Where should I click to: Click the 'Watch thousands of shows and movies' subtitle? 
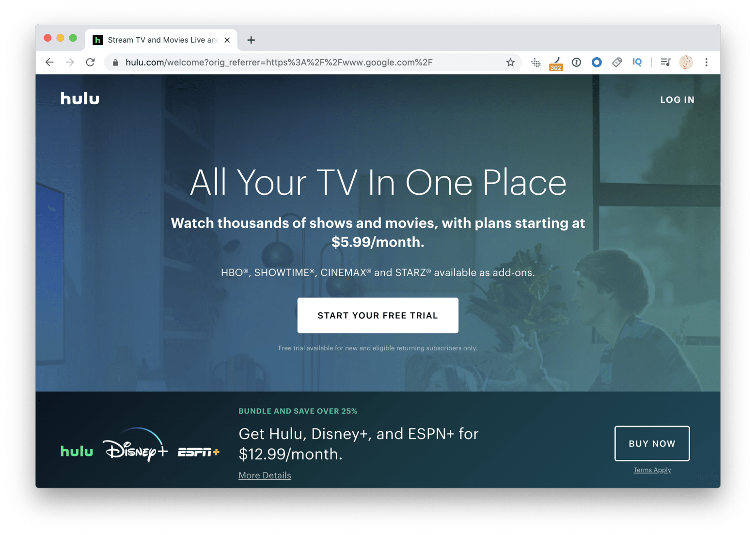tap(378, 232)
